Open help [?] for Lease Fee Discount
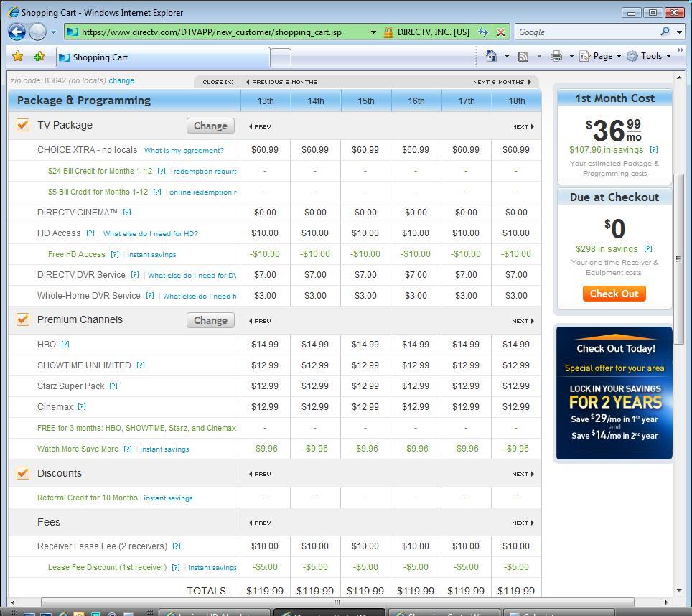Image resolution: width=692 pixels, height=616 pixels. [176, 567]
